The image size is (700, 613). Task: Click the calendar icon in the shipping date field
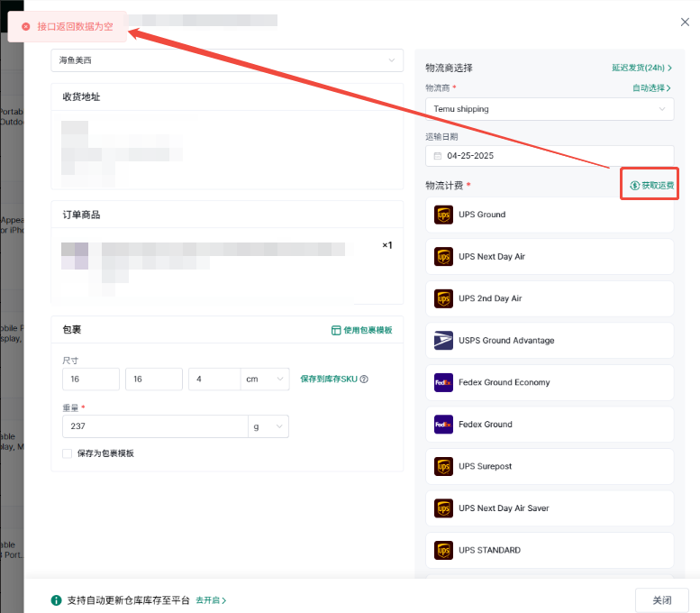tap(438, 156)
